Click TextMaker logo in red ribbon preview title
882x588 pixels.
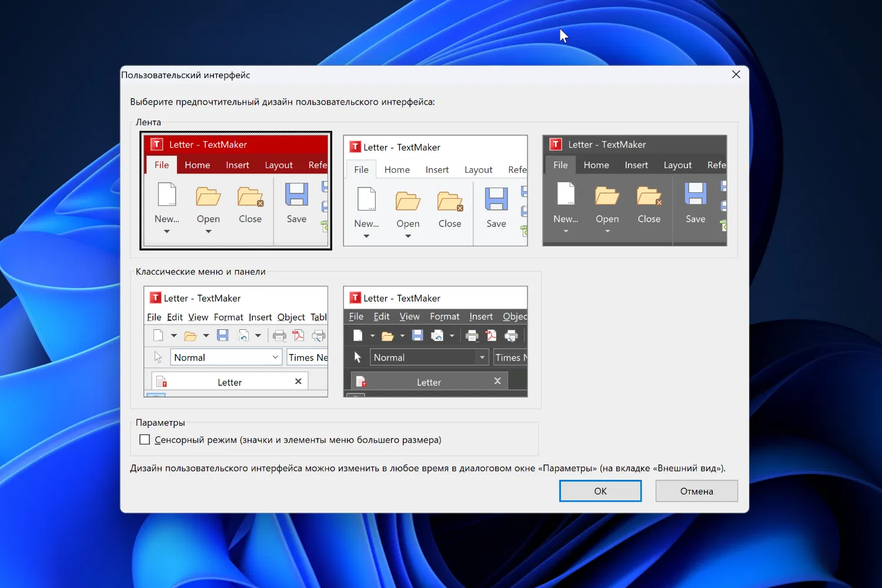(156, 145)
